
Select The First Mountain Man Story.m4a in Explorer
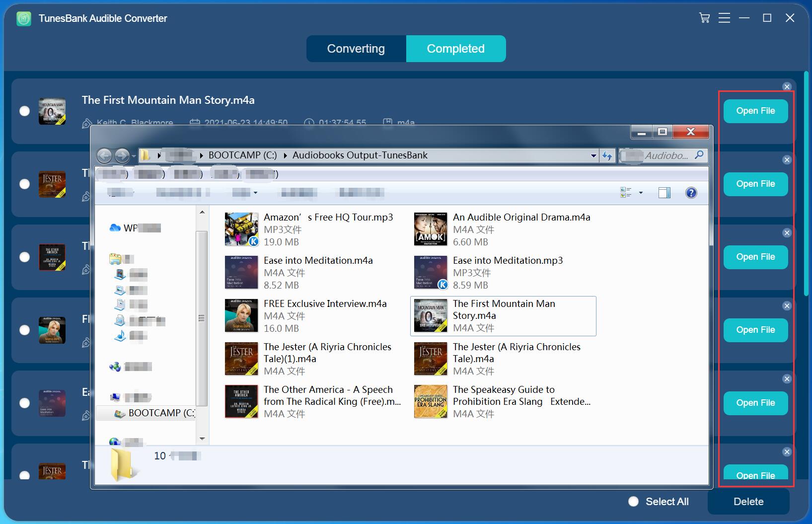coord(503,316)
